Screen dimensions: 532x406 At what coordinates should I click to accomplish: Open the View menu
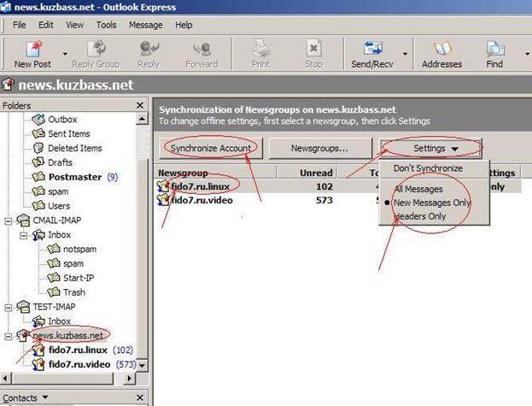[74, 25]
